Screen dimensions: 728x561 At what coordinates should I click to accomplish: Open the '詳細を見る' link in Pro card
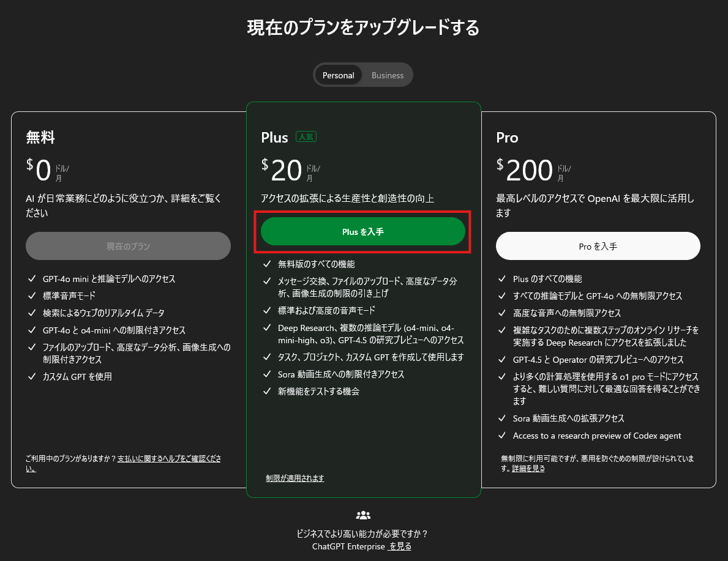[x=528, y=469]
